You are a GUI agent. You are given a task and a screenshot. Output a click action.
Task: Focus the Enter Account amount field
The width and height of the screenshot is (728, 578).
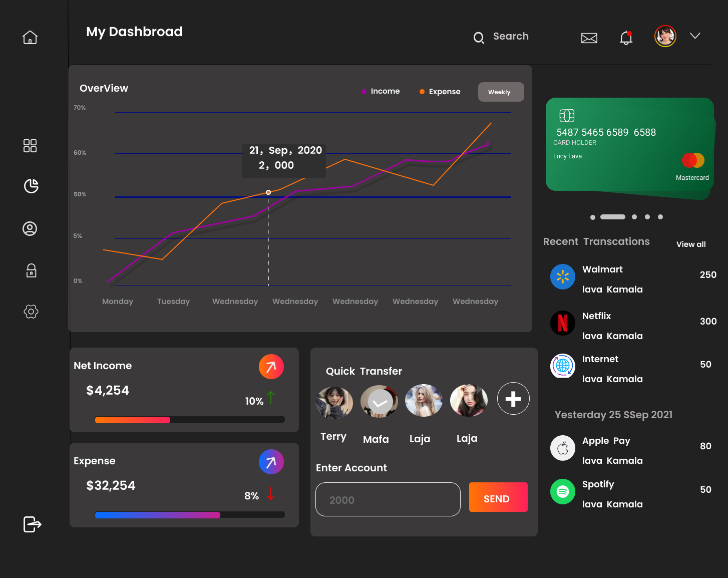tap(388, 499)
